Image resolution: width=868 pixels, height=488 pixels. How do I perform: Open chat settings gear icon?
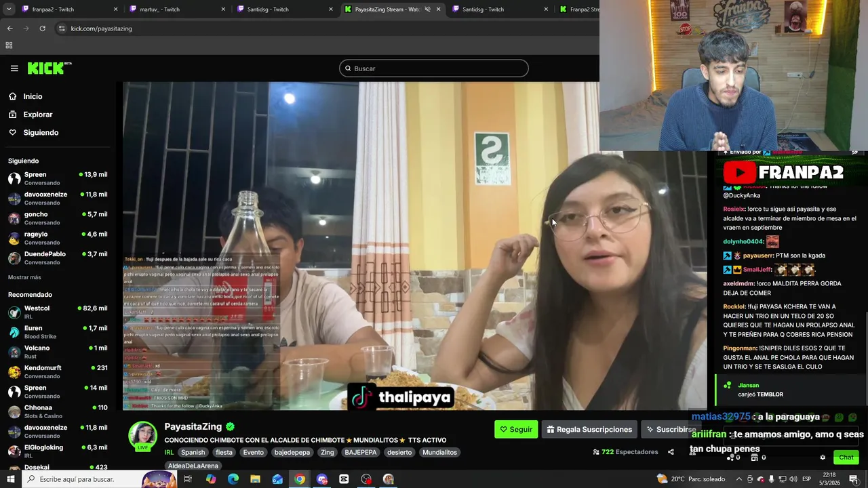[823, 457]
